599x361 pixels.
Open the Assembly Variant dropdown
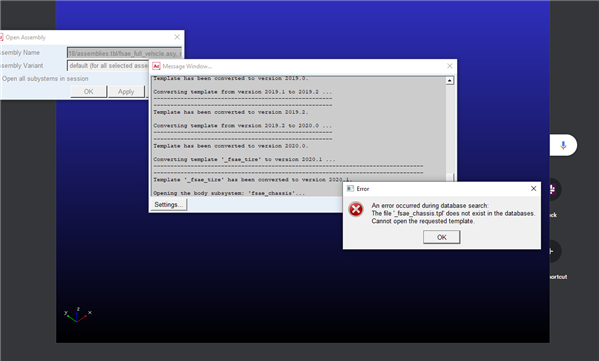click(108, 66)
